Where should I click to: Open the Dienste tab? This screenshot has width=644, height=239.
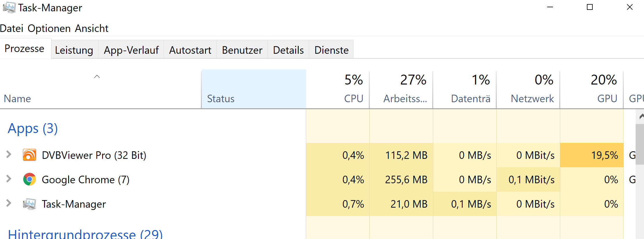coord(331,50)
